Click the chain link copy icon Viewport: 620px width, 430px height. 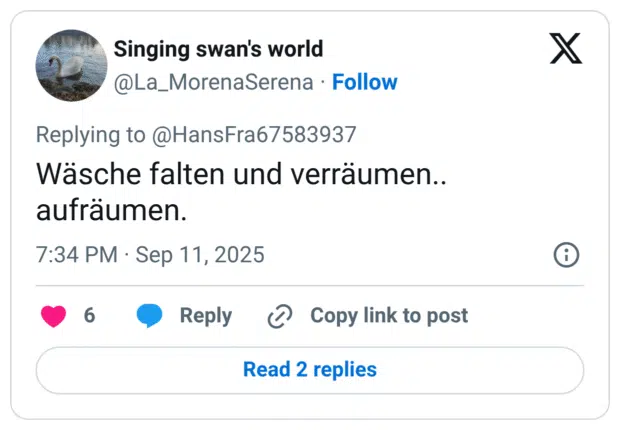(279, 316)
